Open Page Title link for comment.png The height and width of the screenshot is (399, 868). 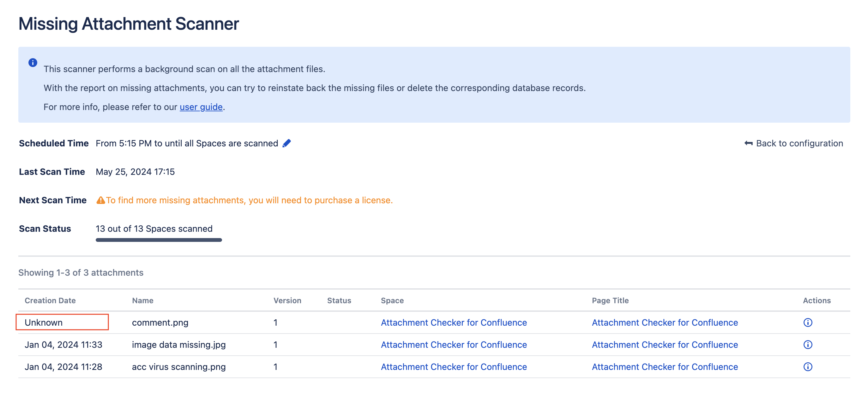tap(665, 322)
